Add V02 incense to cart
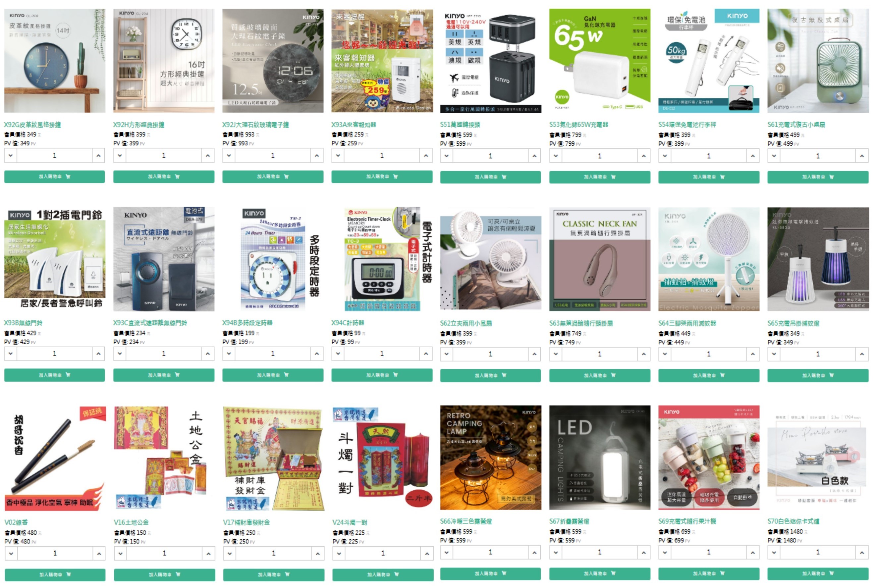 click(55, 575)
